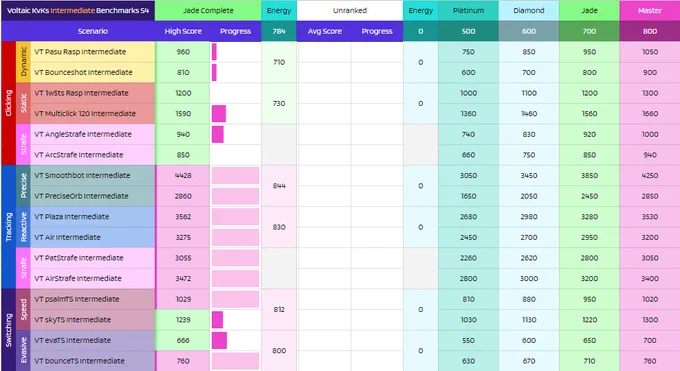Viewport: 680px width, 371px height.
Task: Click the Avg Score column header
Action: point(324,31)
